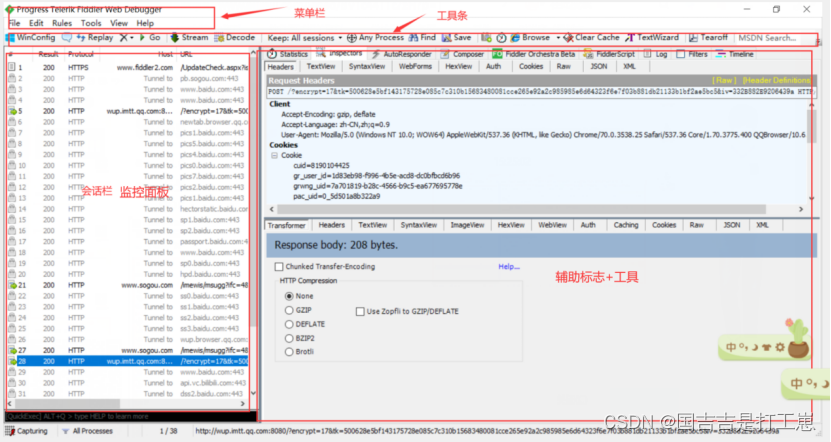Viewport: 831px width, 442px height.
Task: Click the Any Process target icon
Action: click(351, 38)
